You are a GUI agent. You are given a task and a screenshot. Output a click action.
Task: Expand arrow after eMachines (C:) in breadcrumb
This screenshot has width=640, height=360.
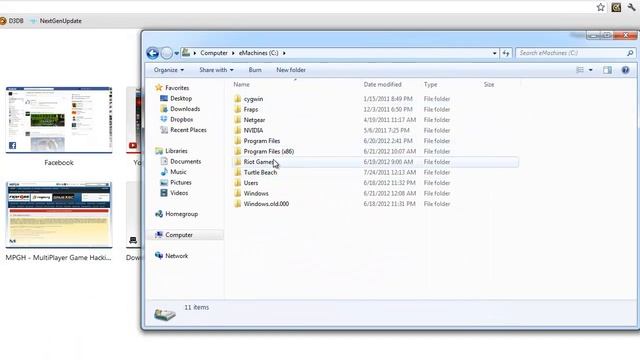284,53
